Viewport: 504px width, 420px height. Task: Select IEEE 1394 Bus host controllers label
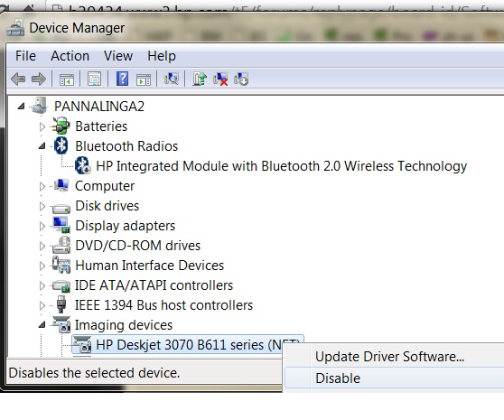[x=163, y=305]
